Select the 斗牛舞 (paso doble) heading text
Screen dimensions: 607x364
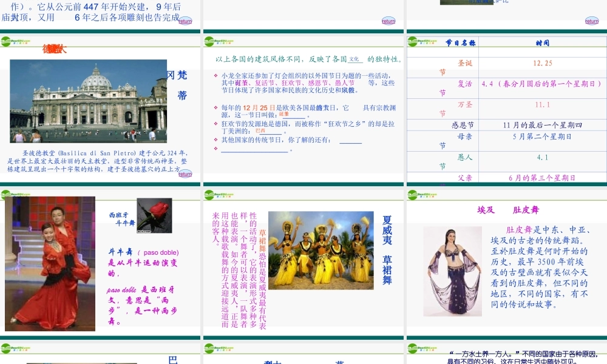click(x=143, y=252)
